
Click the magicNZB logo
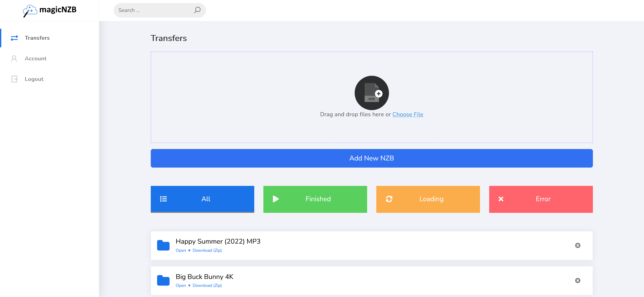(50, 10)
